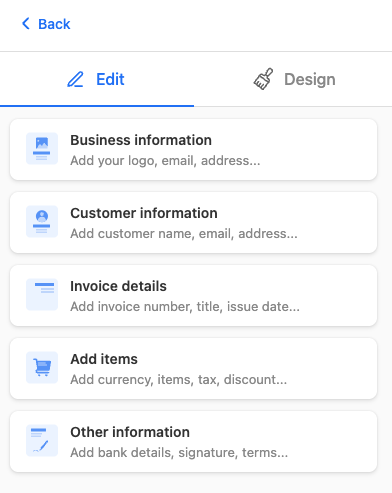
Task: Click the signature pen icon for Other information
Action: 42,441
